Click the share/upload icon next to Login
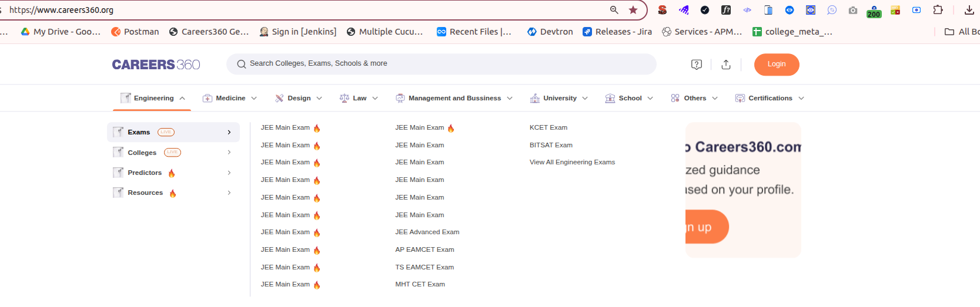This screenshot has width=980, height=307. [726, 65]
